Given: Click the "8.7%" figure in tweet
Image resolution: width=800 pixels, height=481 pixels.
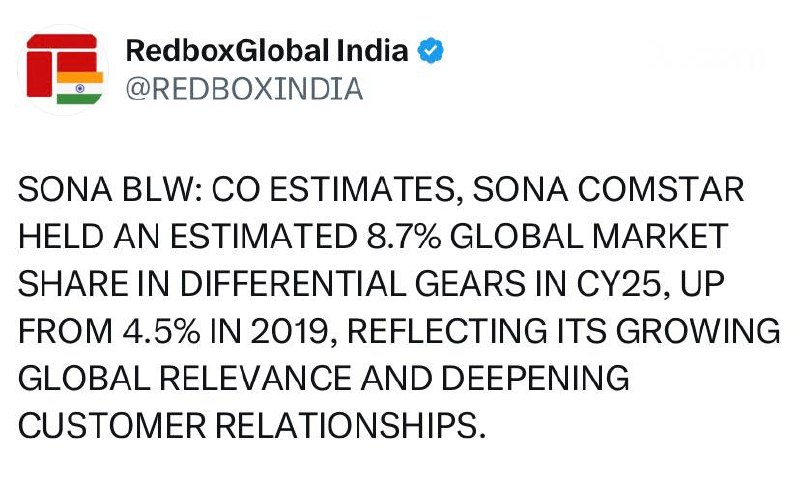Looking at the screenshot, I should (x=392, y=239).
